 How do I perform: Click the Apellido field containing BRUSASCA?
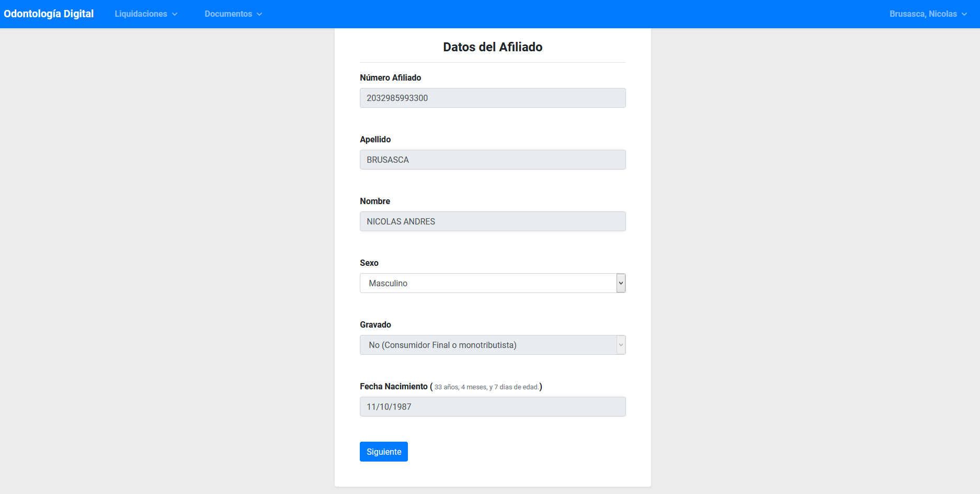492,160
